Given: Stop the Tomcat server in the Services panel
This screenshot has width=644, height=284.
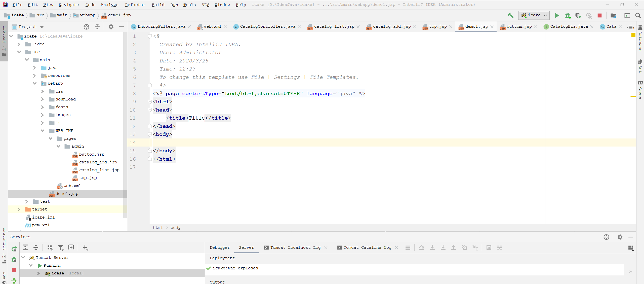Looking at the screenshot, I should 14,270.
